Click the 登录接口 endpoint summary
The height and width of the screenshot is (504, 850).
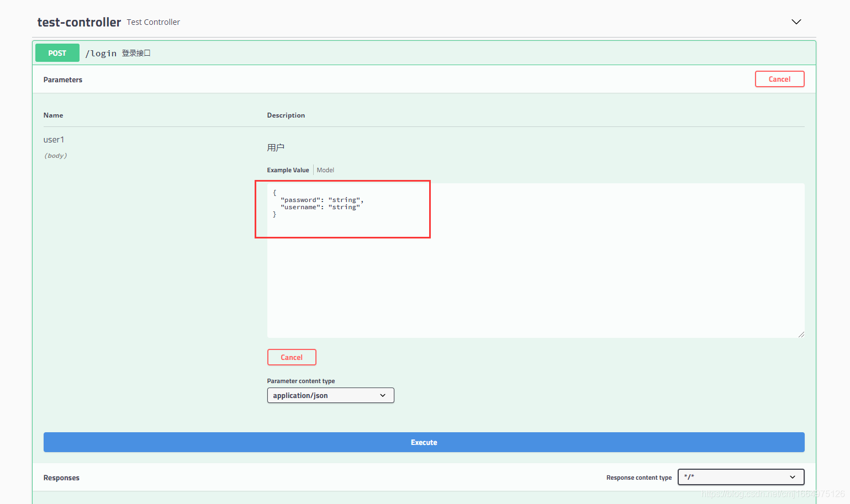(136, 53)
